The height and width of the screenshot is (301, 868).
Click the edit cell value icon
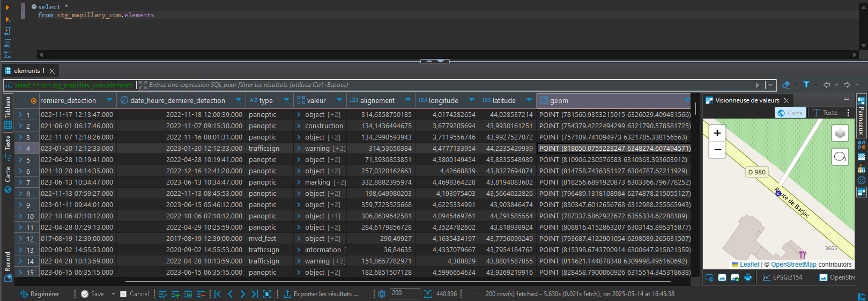pyautogui.click(x=162, y=294)
